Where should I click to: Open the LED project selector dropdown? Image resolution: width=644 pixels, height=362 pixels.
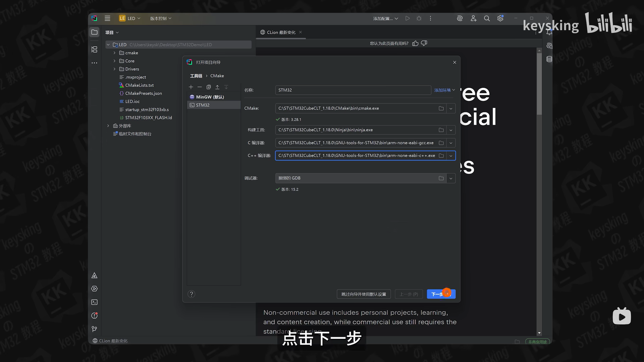(x=130, y=18)
